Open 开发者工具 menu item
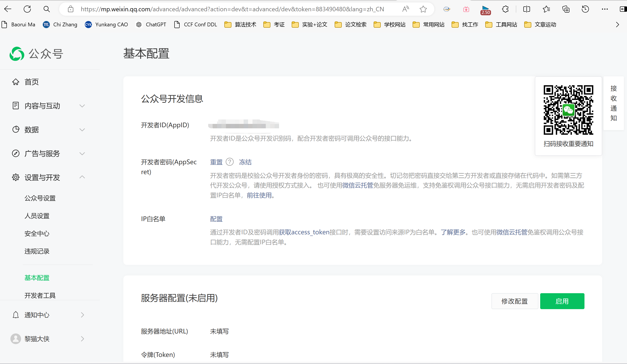Image resolution: width=627 pixels, height=364 pixels. (40, 295)
